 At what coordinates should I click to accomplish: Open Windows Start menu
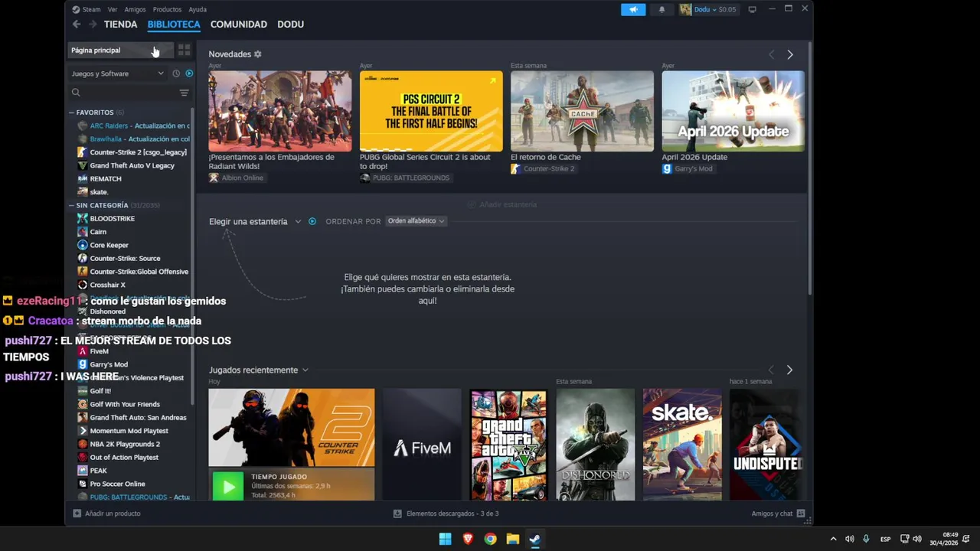(445, 539)
